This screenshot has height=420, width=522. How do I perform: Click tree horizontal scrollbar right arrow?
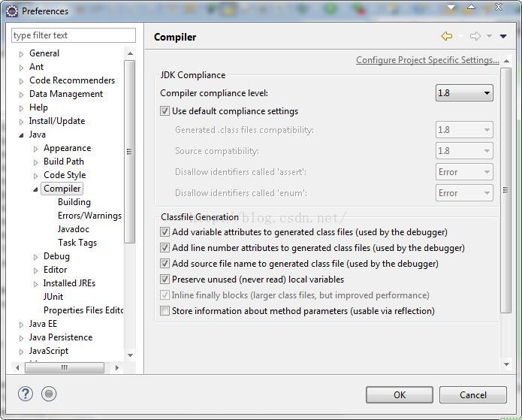click(x=116, y=367)
